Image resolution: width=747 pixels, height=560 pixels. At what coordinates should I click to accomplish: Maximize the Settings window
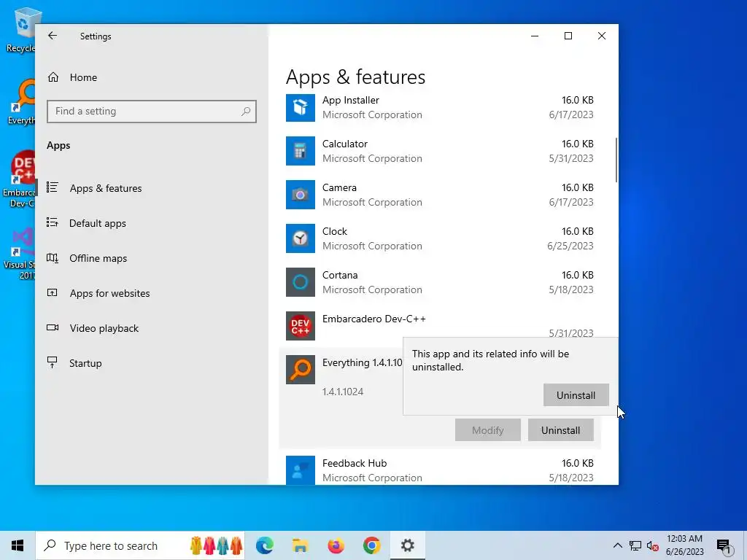tap(568, 36)
